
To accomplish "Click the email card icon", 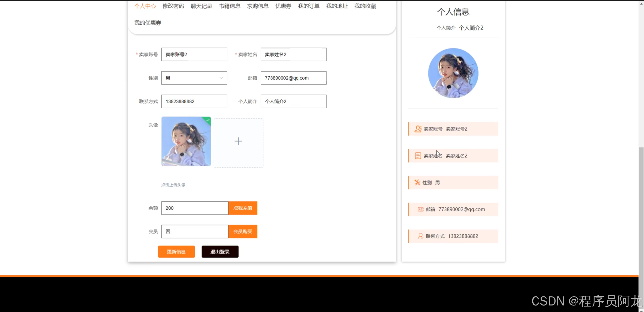I will (420, 209).
